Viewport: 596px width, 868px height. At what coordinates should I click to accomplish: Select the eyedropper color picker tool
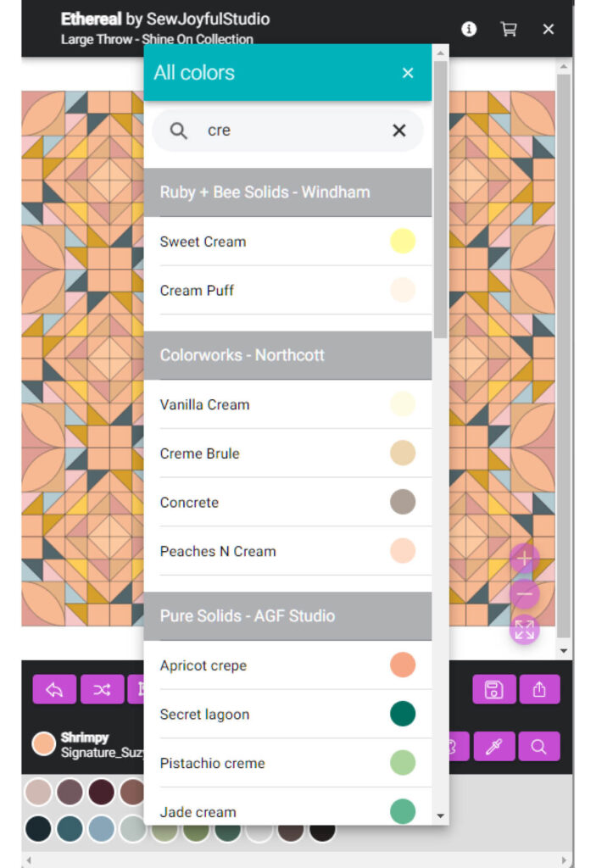[494, 746]
